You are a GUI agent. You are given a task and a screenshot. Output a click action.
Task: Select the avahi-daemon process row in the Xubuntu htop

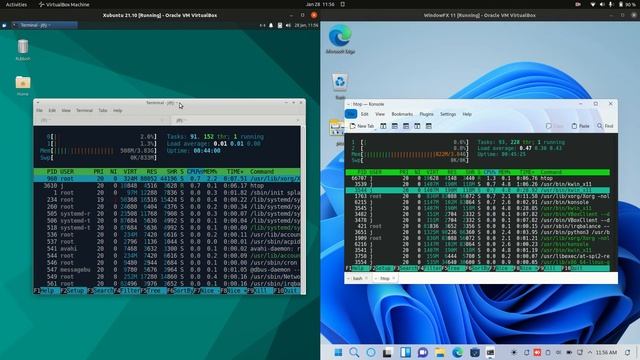click(167, 249)
